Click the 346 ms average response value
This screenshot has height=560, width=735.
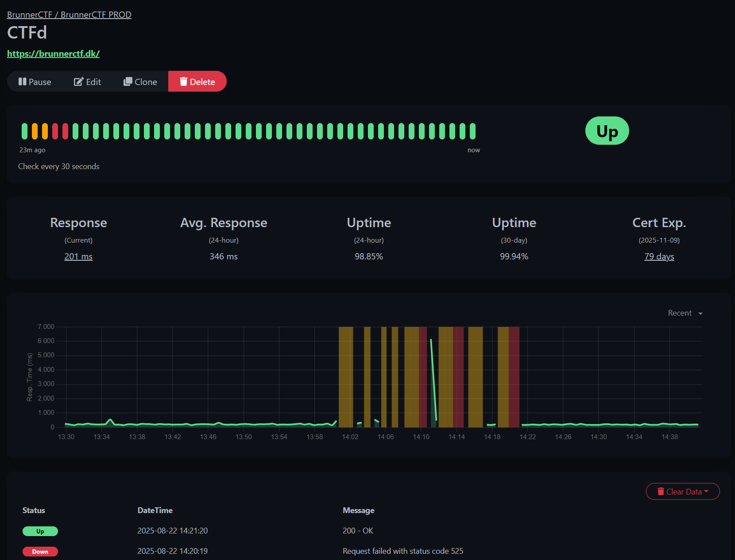(224, 256)
